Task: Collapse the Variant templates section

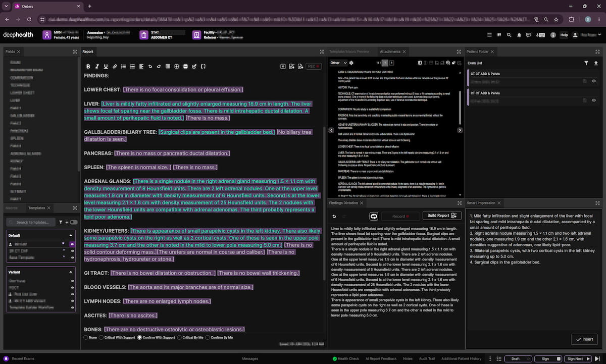Action: point(71,272)
